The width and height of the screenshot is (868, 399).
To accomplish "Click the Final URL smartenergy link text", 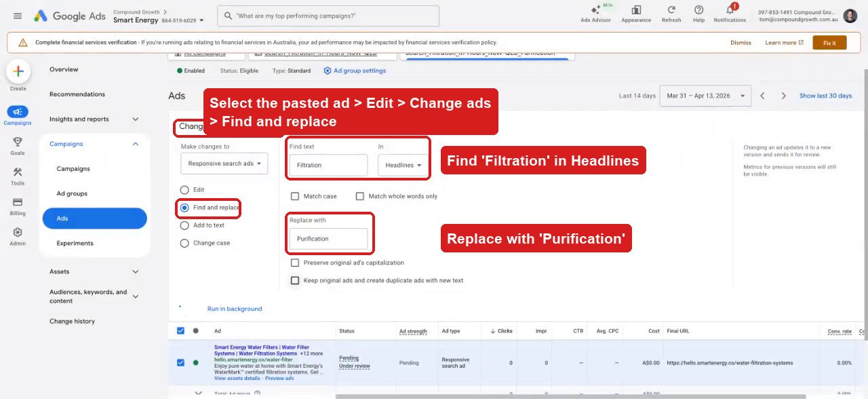I will [729, 363].
